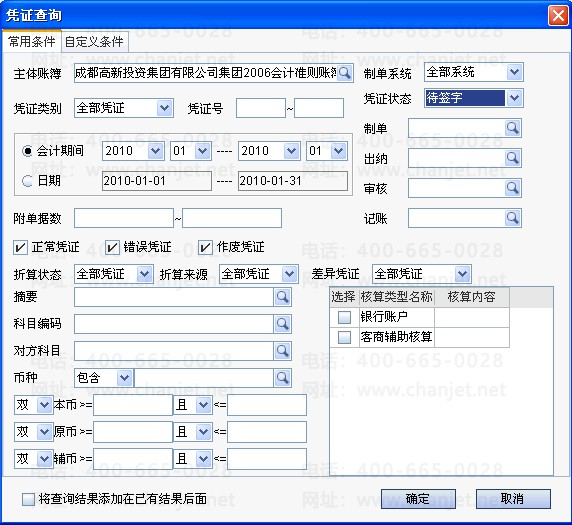Open the 且 dropdown in 本币 row

(x=203, y=405)
